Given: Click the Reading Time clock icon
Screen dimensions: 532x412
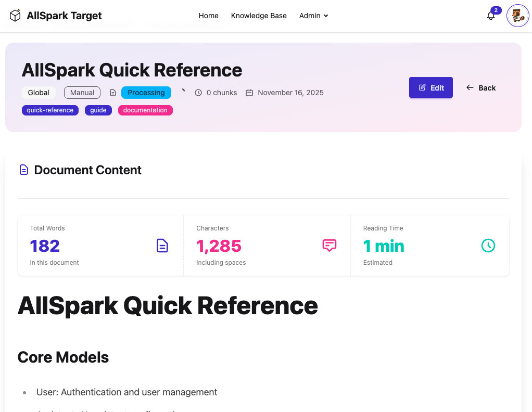Looking at the screenshot, I should (x=488, y=246).
